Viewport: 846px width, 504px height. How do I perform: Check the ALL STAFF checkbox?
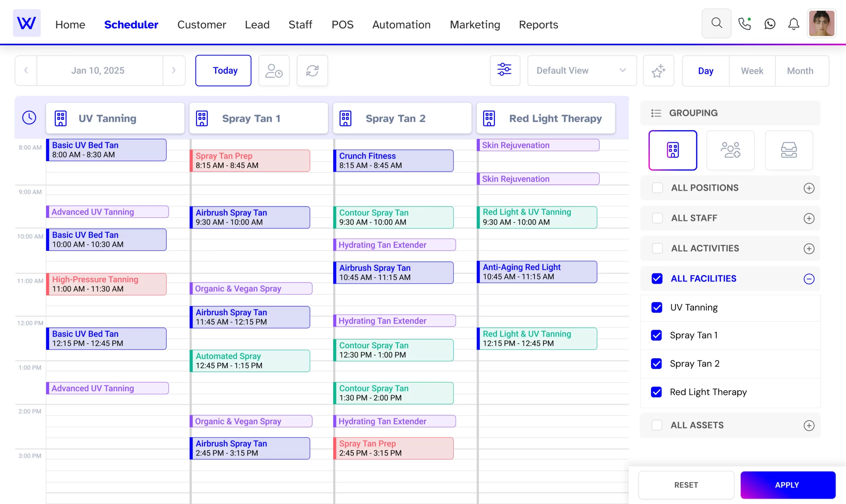(657, 218)
